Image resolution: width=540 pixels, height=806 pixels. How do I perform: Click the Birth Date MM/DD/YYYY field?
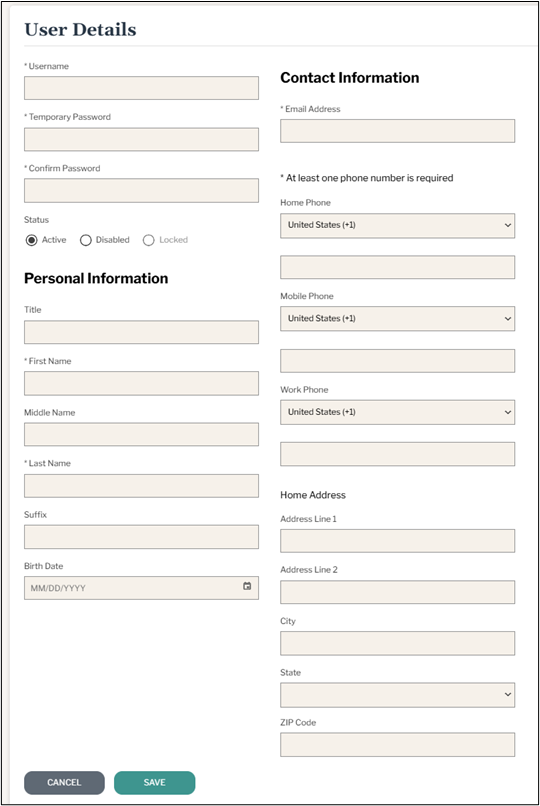(141, 588)
